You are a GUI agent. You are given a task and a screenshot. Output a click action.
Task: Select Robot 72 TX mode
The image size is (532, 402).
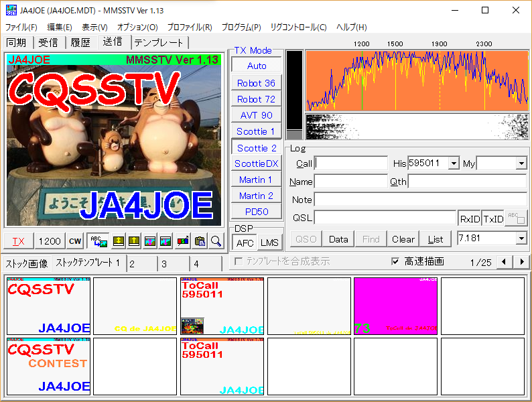point(257,99)
